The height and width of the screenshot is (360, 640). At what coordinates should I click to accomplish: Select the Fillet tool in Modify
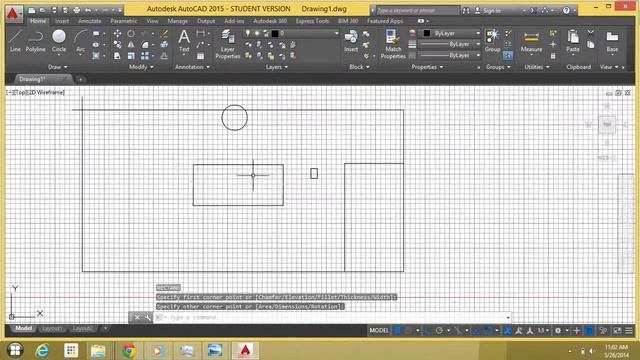point(145,44)
